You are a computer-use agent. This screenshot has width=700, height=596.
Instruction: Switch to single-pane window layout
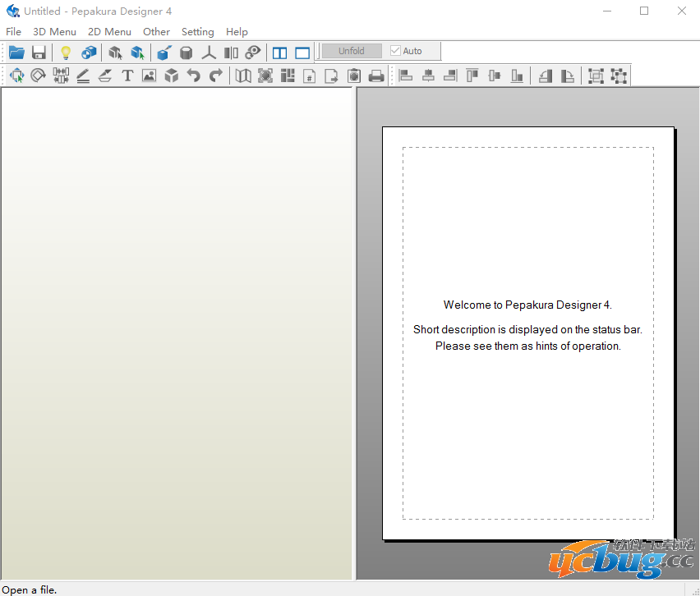[x=302, y=53]
